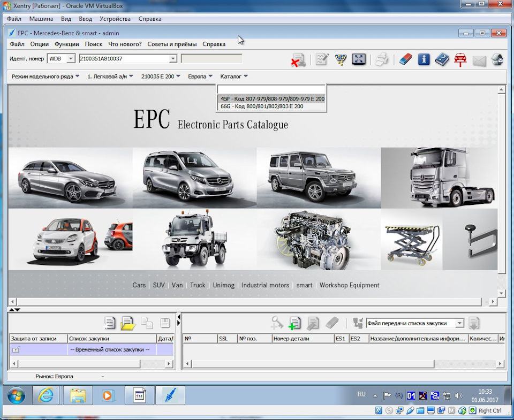
Task: Open the Европа market dropdown
Action: click(200, 77)
